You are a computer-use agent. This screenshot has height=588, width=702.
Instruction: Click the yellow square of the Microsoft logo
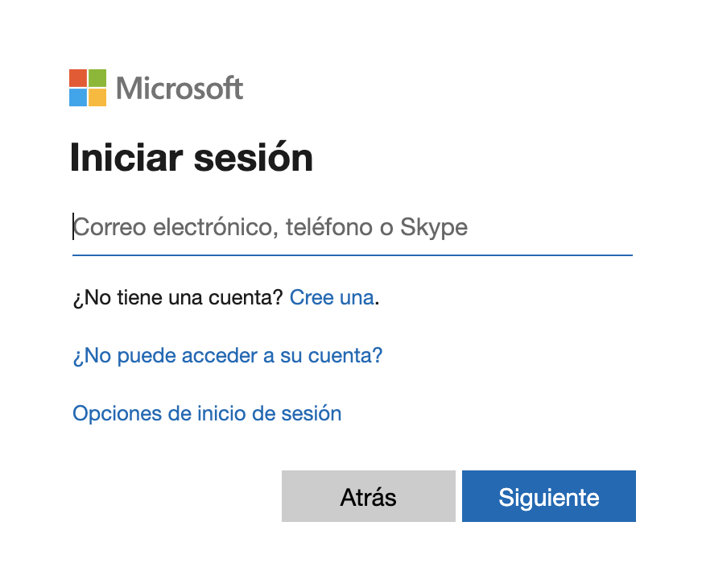pyautogui.click(x=97, y=97)
